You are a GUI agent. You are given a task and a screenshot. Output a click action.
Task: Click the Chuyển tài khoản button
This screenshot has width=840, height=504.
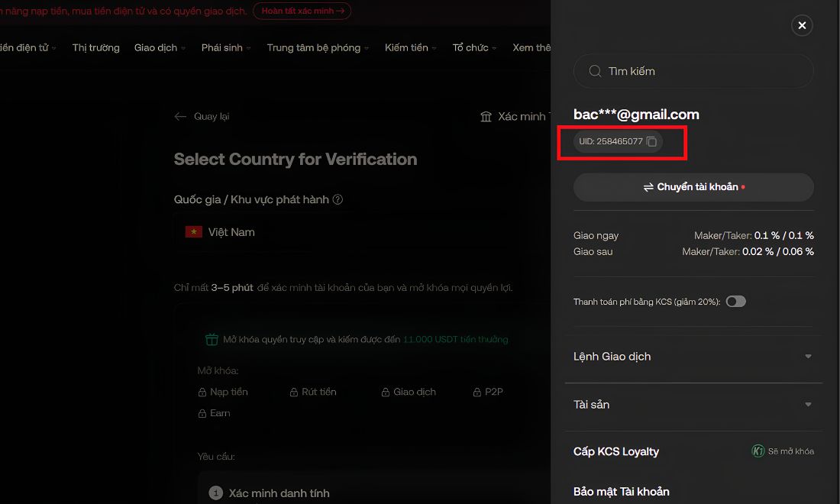pyautogui.click(x=693, y=187)
